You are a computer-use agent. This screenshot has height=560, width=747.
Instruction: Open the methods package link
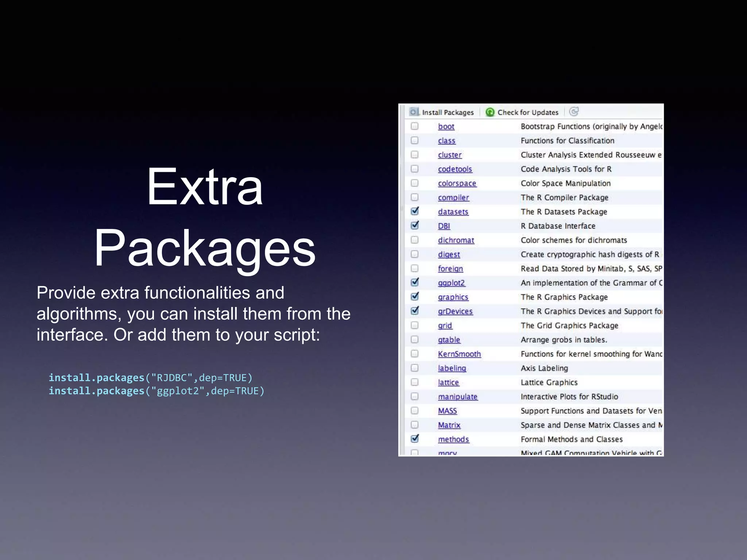453,439
